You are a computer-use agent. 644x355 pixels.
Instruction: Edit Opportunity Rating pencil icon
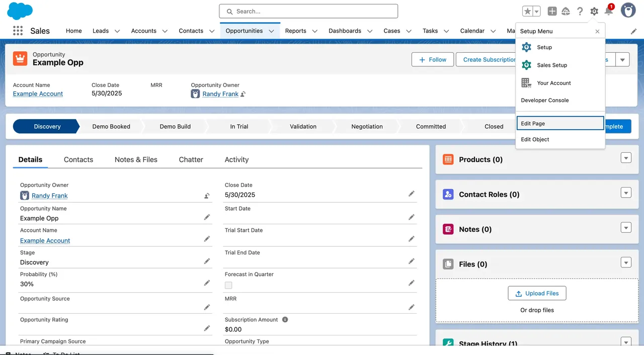207,328
